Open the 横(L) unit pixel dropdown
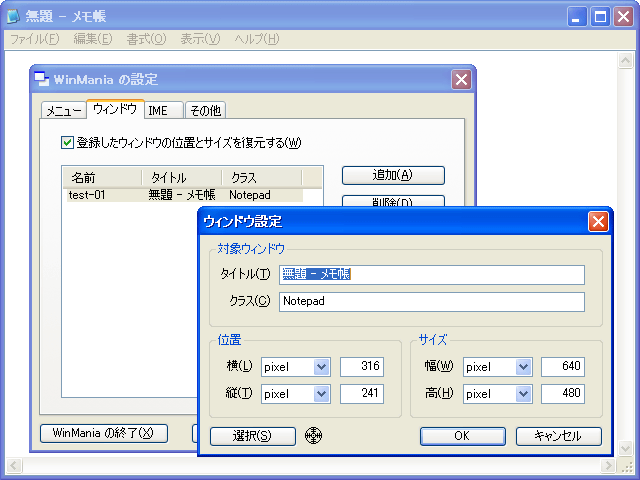 click(322, 367)
